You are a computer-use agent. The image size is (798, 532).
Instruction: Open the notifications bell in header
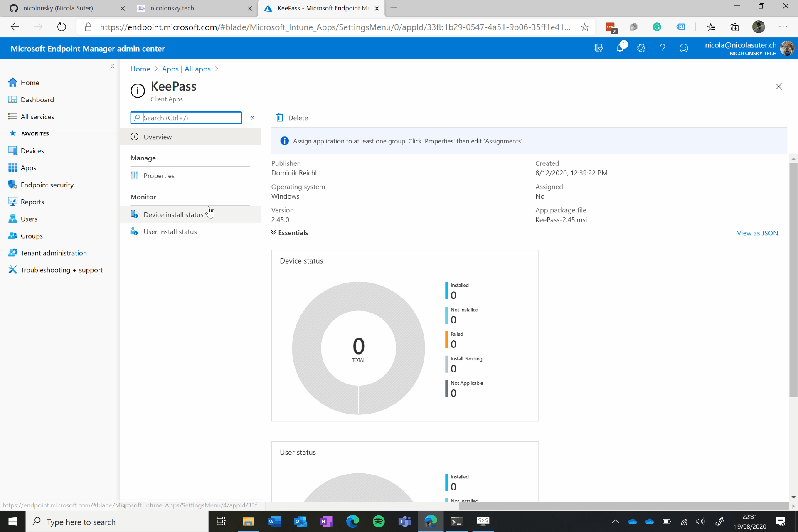[620, 48]
